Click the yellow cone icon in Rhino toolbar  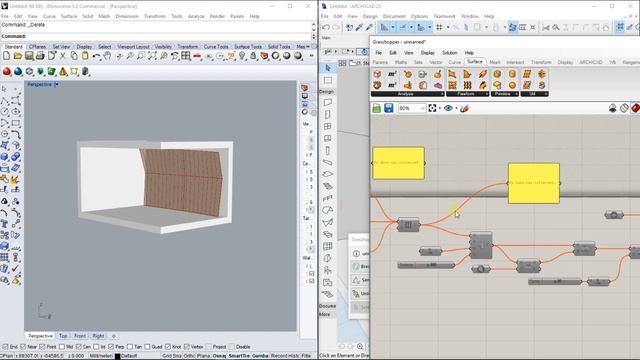[x=63, y=72]
